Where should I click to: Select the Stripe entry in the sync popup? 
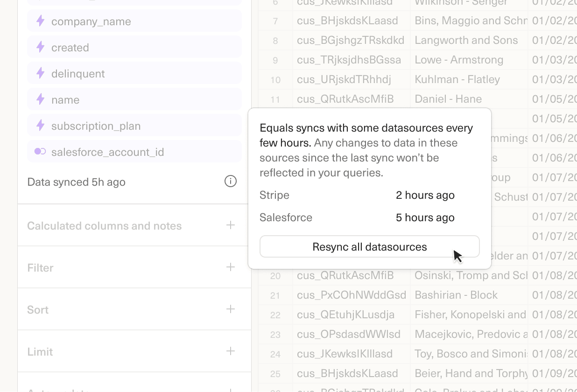click(274, 195)
